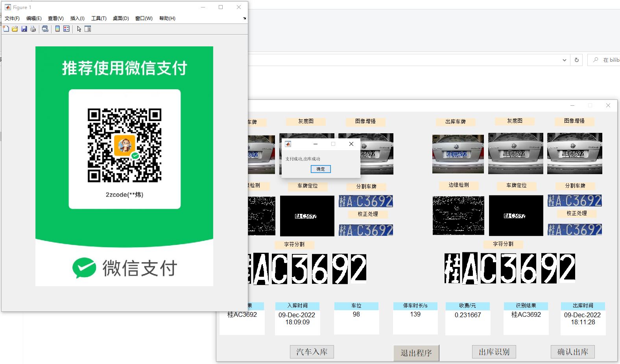
Task: Open the 插入(I) menu
Action: click(77, 18)
